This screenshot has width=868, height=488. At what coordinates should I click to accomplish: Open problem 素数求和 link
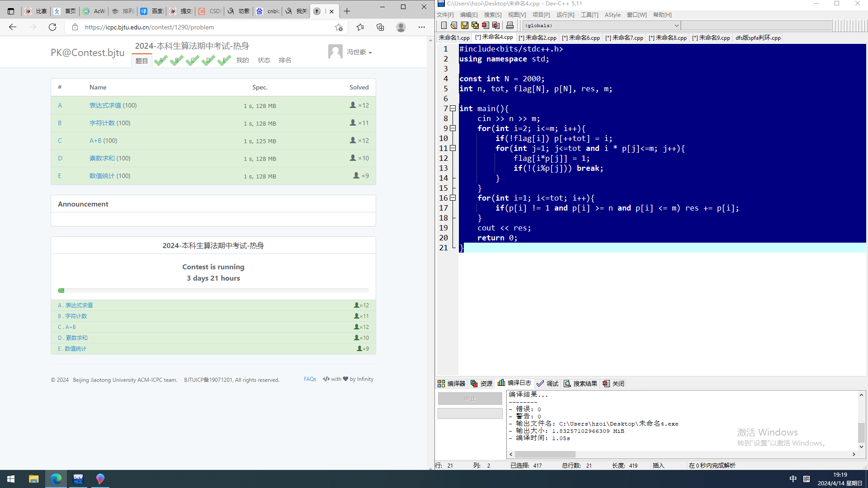coord(102,158)
